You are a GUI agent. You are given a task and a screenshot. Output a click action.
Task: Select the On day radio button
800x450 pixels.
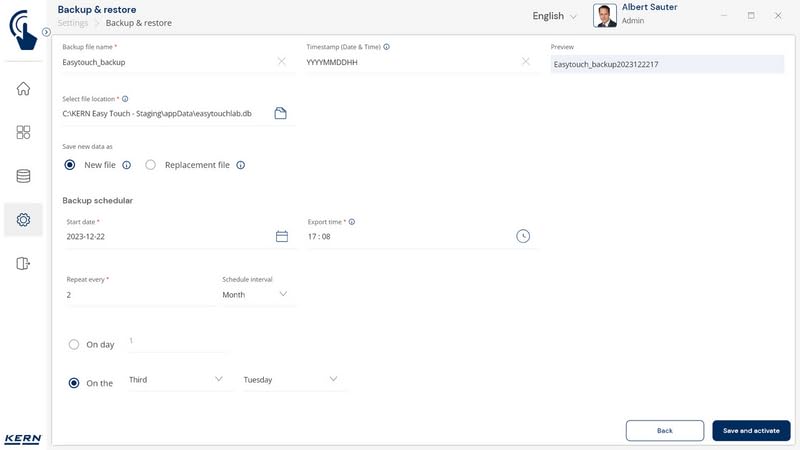pos(74,344)
